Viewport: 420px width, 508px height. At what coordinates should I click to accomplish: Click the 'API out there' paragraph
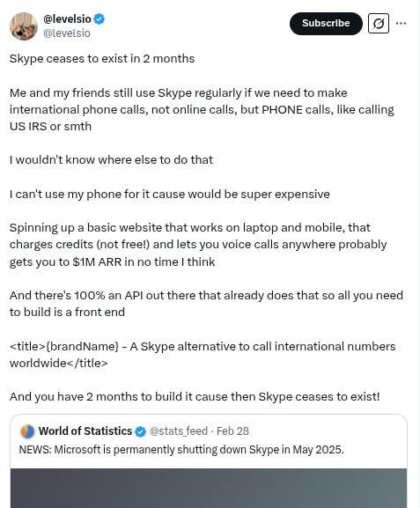pyautogui.click(x=206, y=304)
